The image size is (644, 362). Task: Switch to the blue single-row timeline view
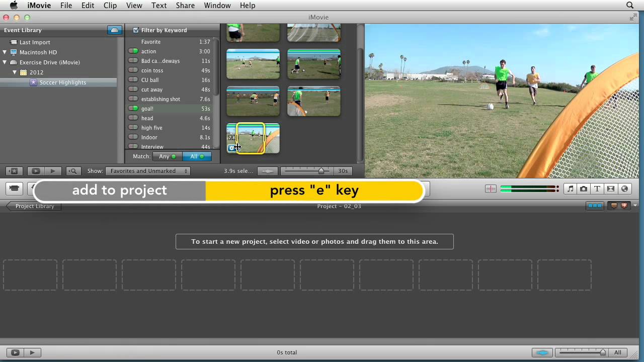(595, 206)
